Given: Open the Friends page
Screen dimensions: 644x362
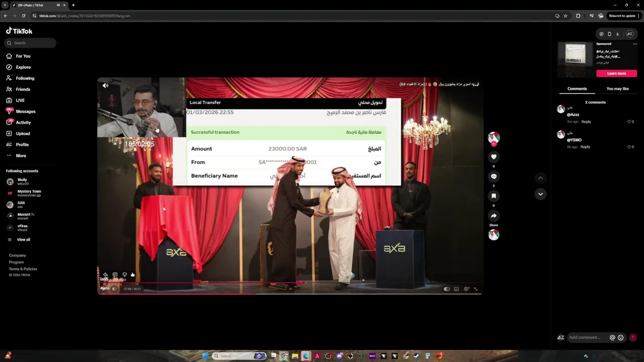Looking at the screenshot, I should (x=19, y=89).
